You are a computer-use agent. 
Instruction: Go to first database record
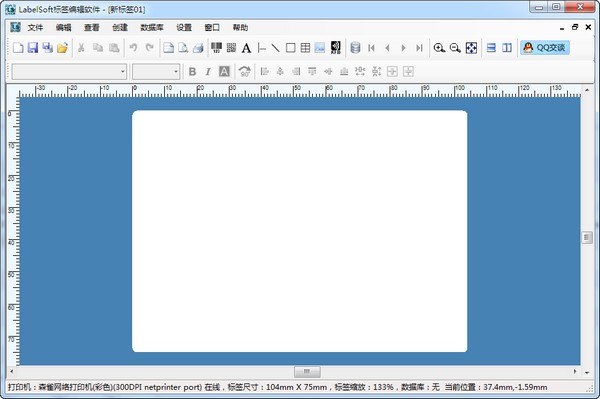(x=371, y=48)
